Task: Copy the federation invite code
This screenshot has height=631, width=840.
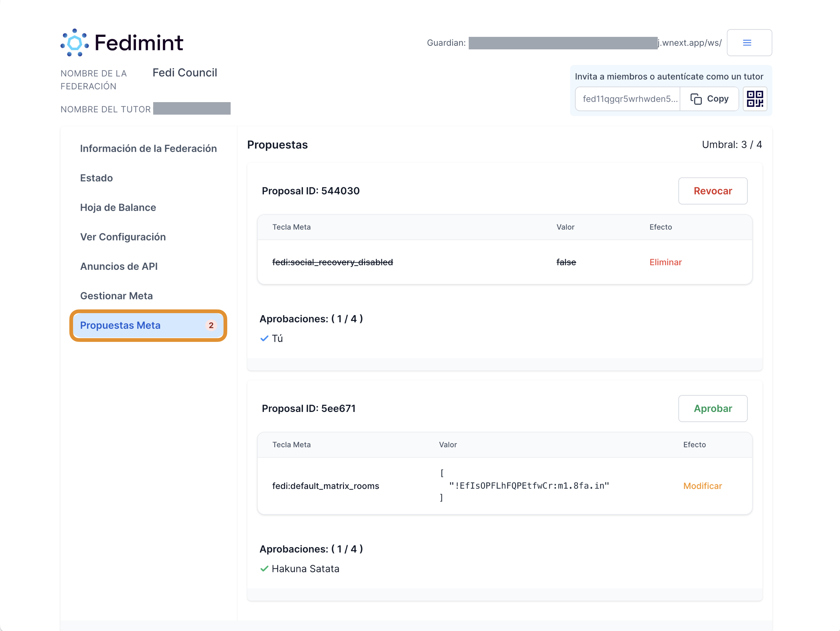Action: coord(709,99)
